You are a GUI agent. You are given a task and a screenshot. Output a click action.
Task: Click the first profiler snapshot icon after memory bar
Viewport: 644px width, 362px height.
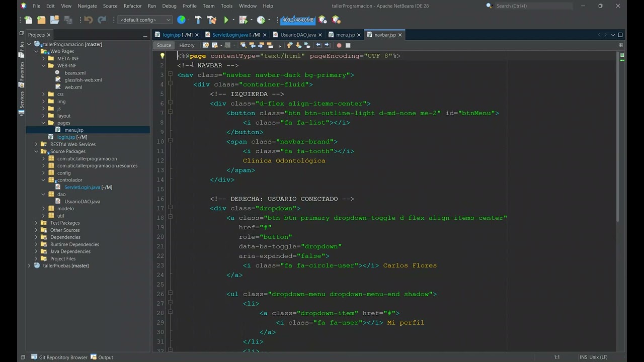coord(323,20)
